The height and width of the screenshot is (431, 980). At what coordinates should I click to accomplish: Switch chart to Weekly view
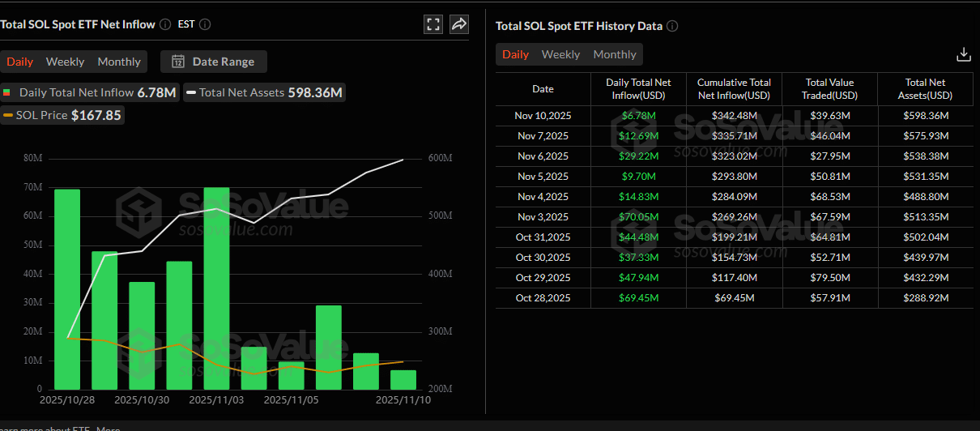click(65, 62)
